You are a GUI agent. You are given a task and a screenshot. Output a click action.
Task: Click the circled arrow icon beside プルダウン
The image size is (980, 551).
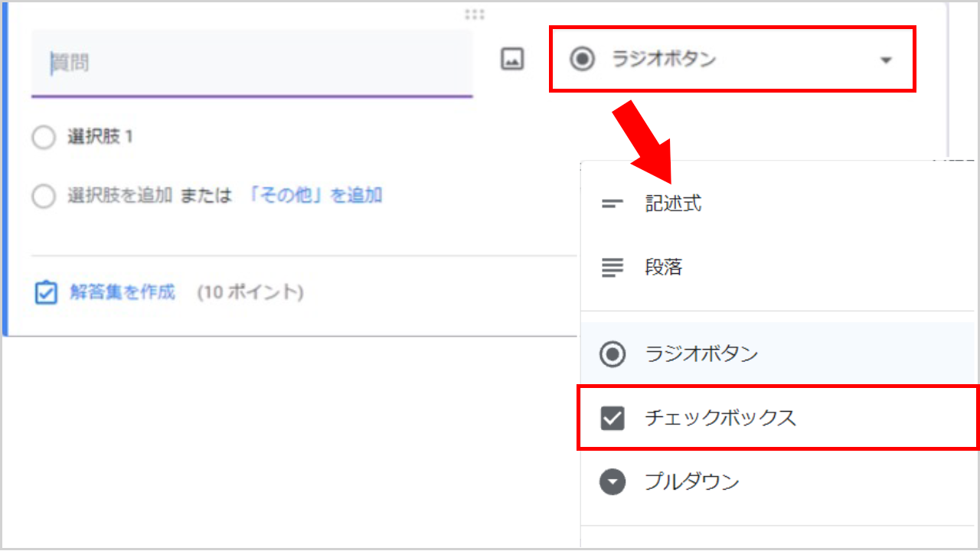[x=612, y=482]
